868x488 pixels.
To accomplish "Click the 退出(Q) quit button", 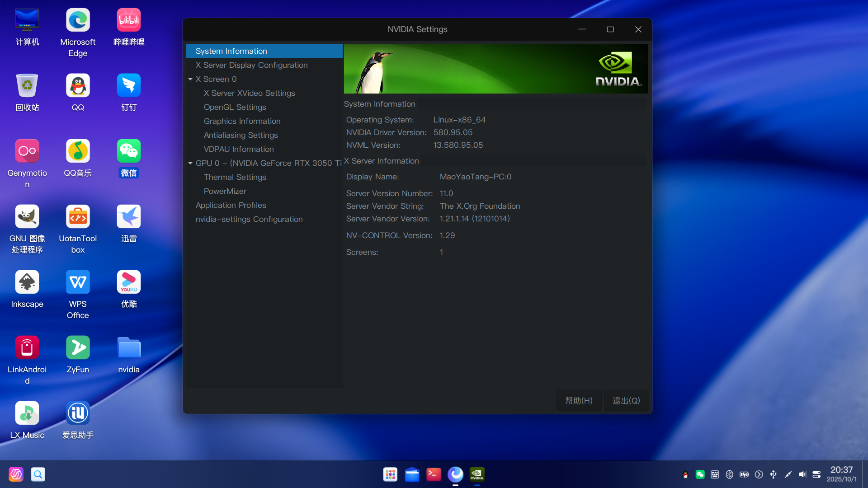I will (626, 401).
